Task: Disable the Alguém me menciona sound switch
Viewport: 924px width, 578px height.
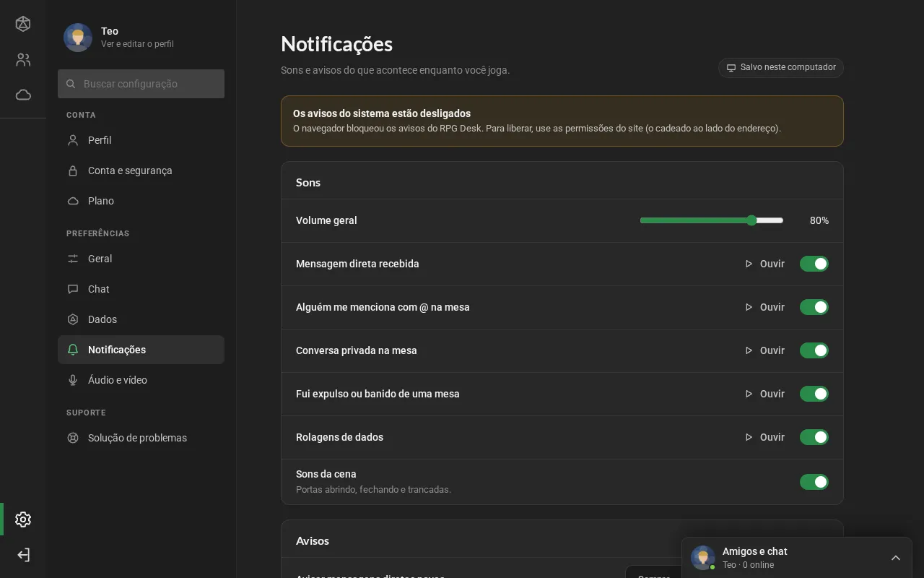Action: point(814,307)
